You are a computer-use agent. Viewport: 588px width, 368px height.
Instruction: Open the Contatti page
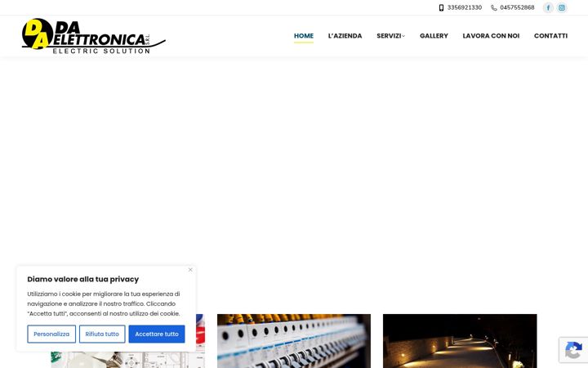(x=550, y=36)
